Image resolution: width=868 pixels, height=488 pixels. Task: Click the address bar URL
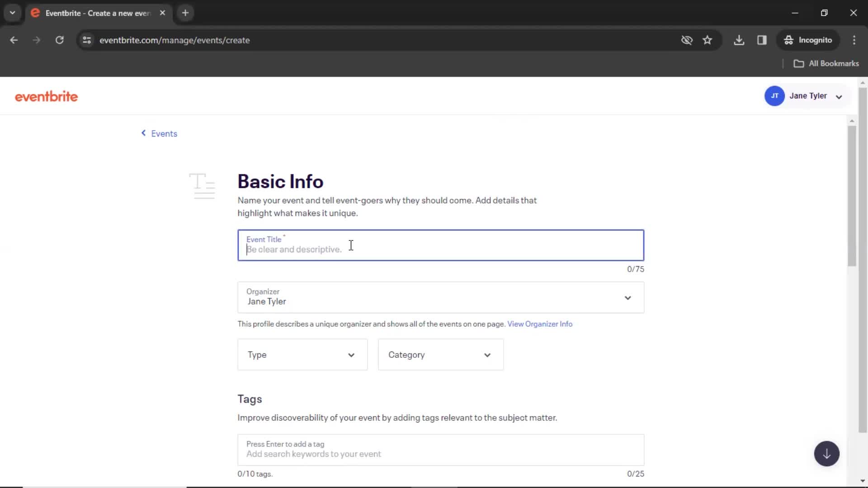click(175, 40)
